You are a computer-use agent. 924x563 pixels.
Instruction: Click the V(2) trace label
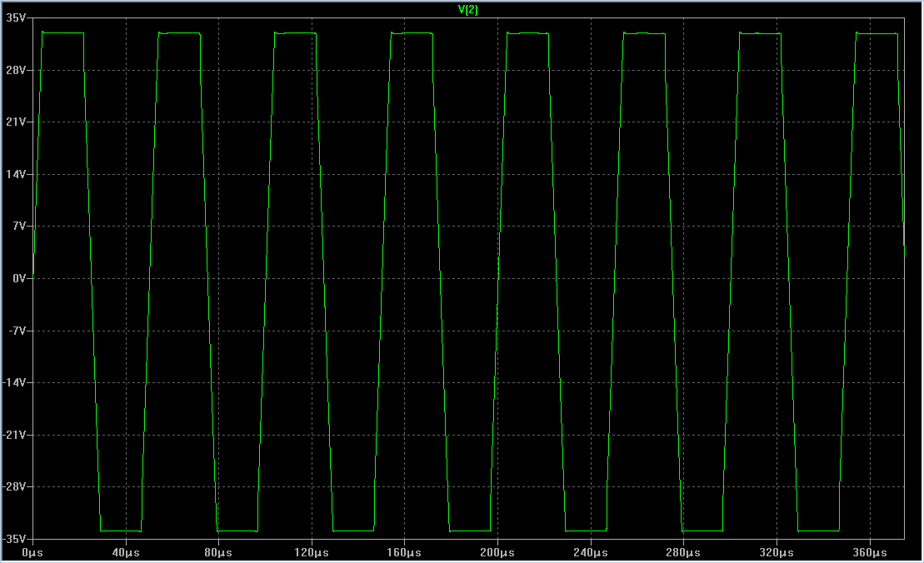pos(468,9)
